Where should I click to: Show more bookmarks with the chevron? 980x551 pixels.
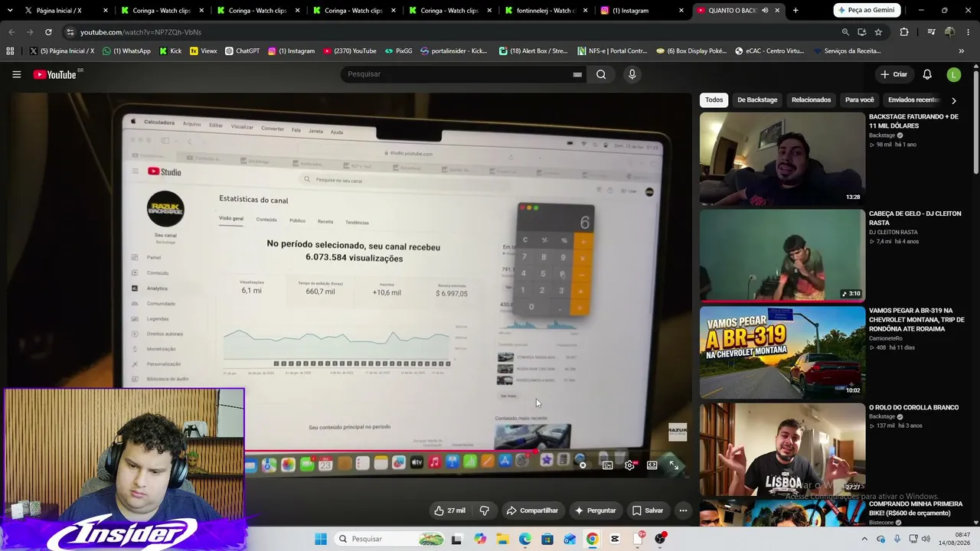961,51
